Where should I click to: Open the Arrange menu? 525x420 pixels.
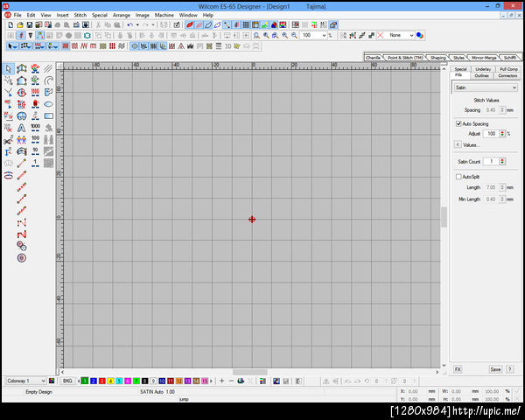122,15
